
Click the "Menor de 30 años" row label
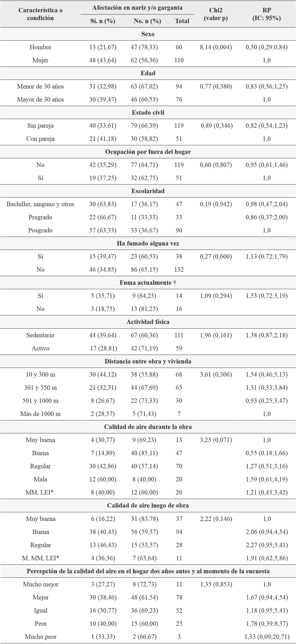(40, 87)
